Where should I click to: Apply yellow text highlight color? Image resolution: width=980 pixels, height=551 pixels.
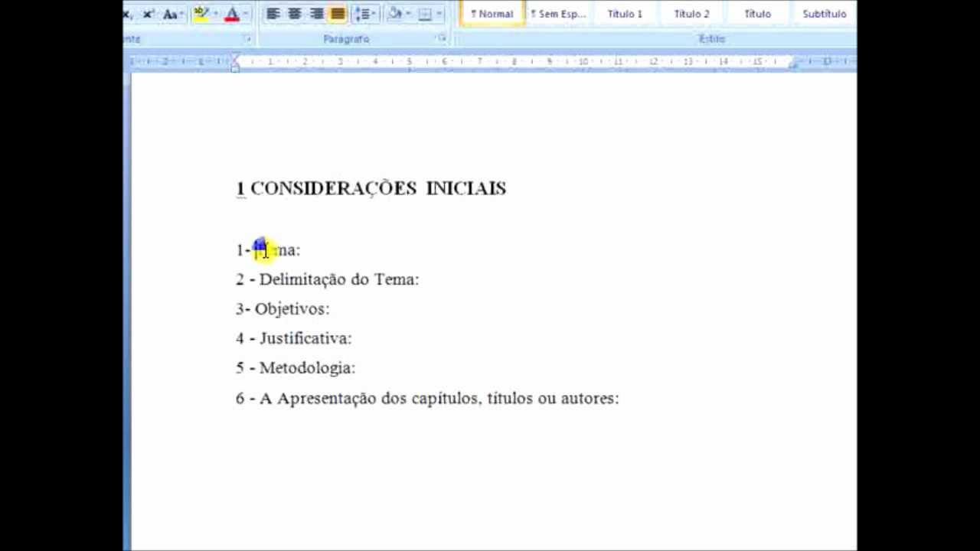click(x=201, y=14)
